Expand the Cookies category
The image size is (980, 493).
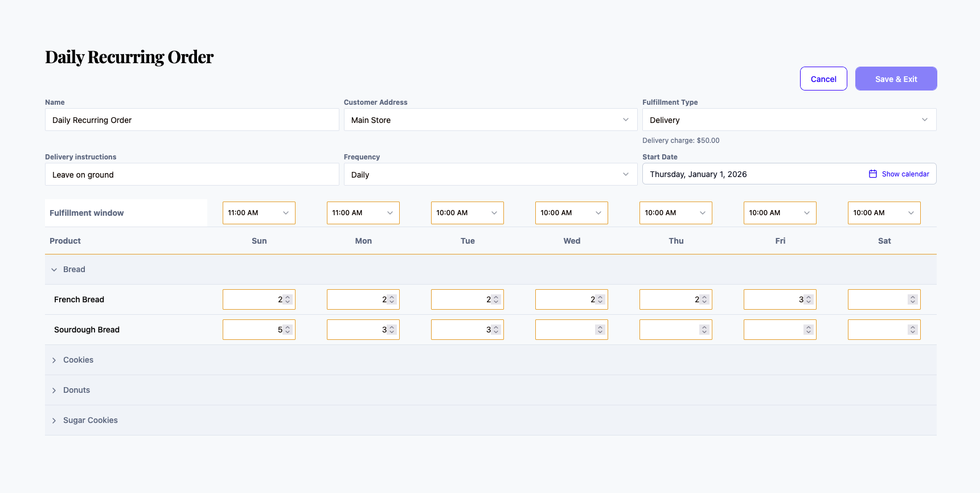tap(55, 360)
